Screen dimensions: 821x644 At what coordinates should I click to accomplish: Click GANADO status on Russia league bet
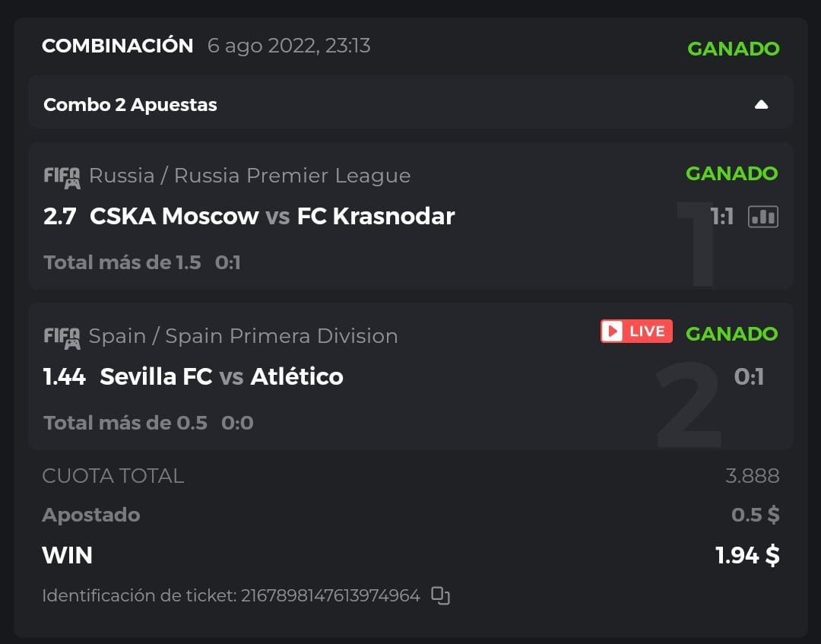click(x=731, y=173)
